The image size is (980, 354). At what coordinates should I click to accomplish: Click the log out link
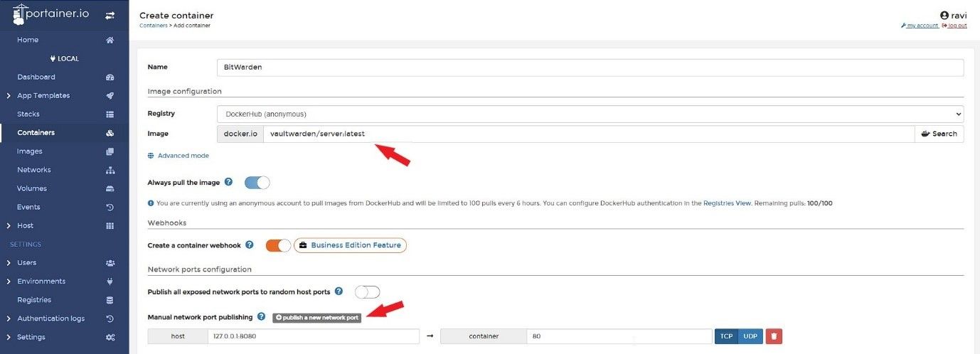coord(954,26)
